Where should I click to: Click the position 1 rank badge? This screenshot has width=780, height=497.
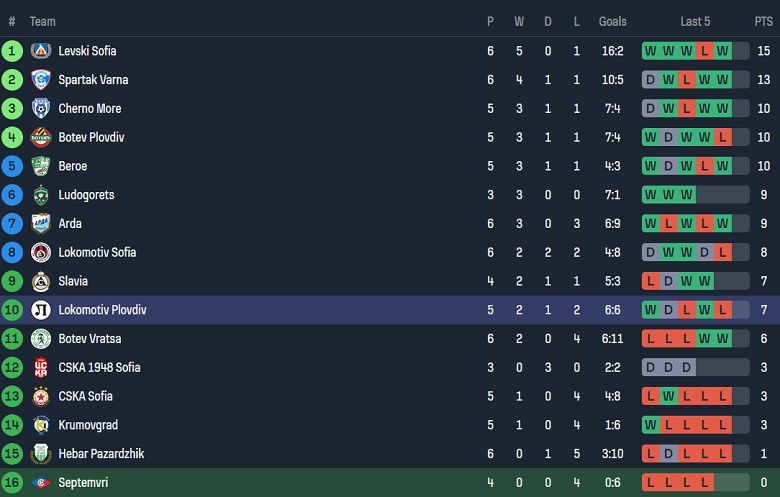coord(12,51)
